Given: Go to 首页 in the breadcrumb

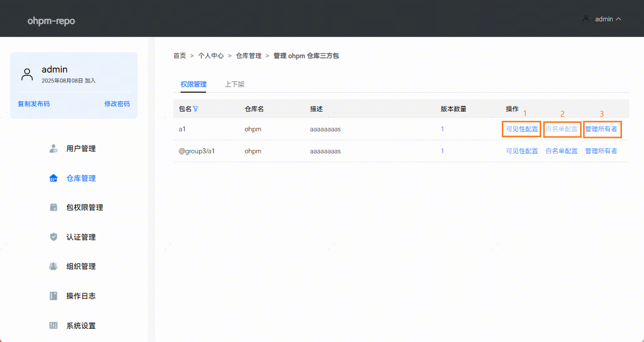Looking at the screenshot, I should (x=180, y=55).
